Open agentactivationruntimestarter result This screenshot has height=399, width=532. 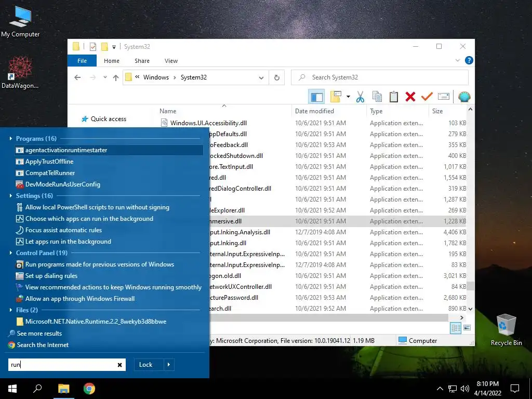(109, 150)
